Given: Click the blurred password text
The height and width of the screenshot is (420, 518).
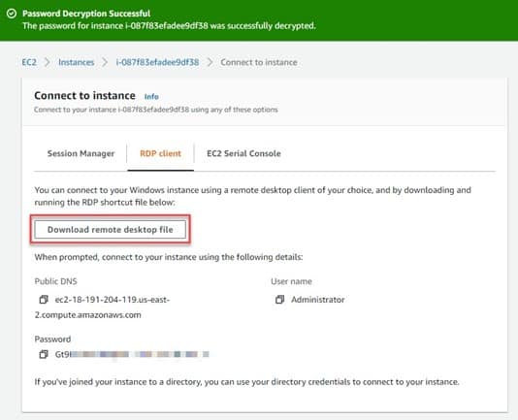Looking at the screenshot, I should 132,354.
